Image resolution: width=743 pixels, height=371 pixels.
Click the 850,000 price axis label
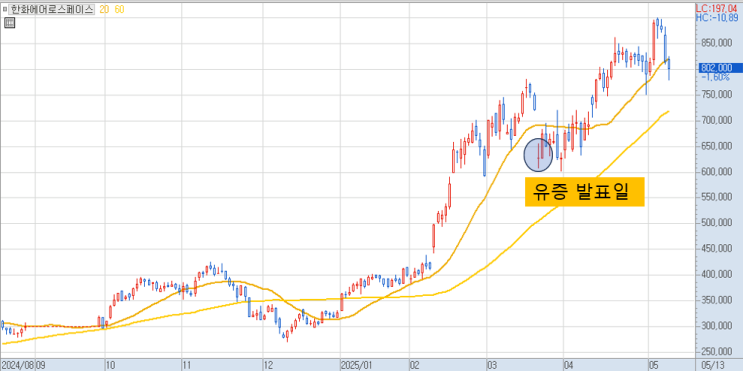716,43
